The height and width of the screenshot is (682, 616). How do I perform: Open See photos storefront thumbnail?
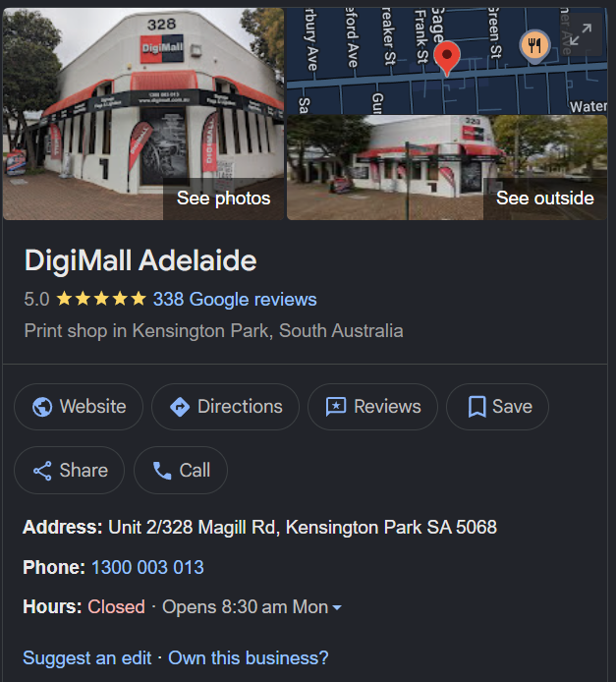pyautogui.click(x=143, y=114)
